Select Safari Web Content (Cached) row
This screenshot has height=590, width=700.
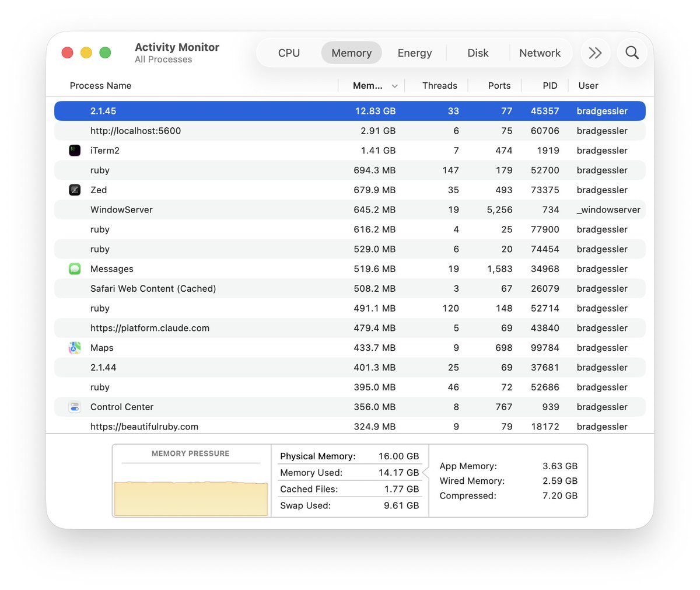coord(350,289)
